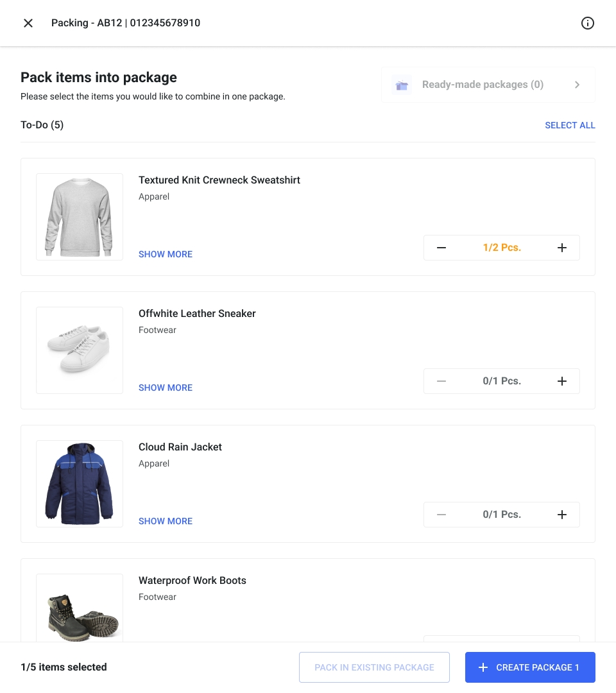Increase Textured Knit Sweatshirt quantity

pos(562,248)
